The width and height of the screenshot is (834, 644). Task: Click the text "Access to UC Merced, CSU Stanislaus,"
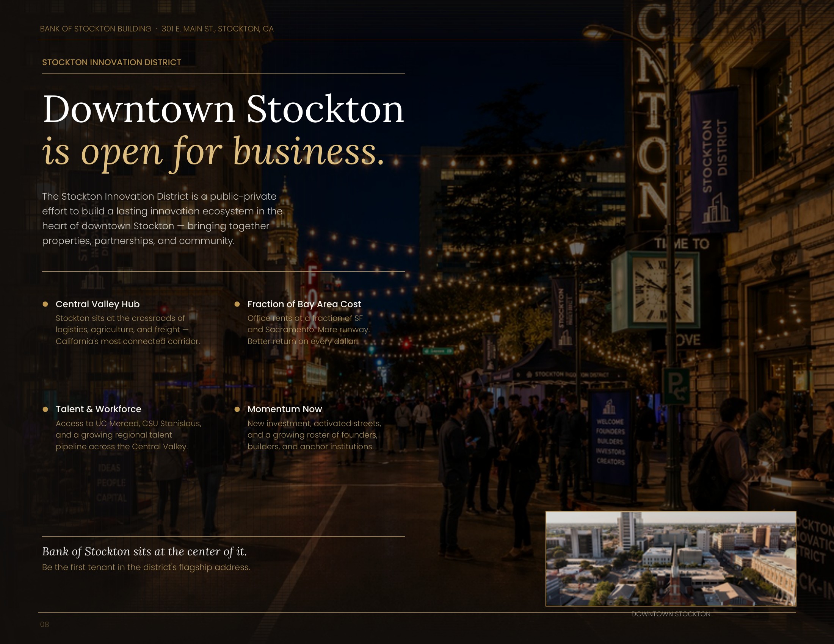click(128, 424)
